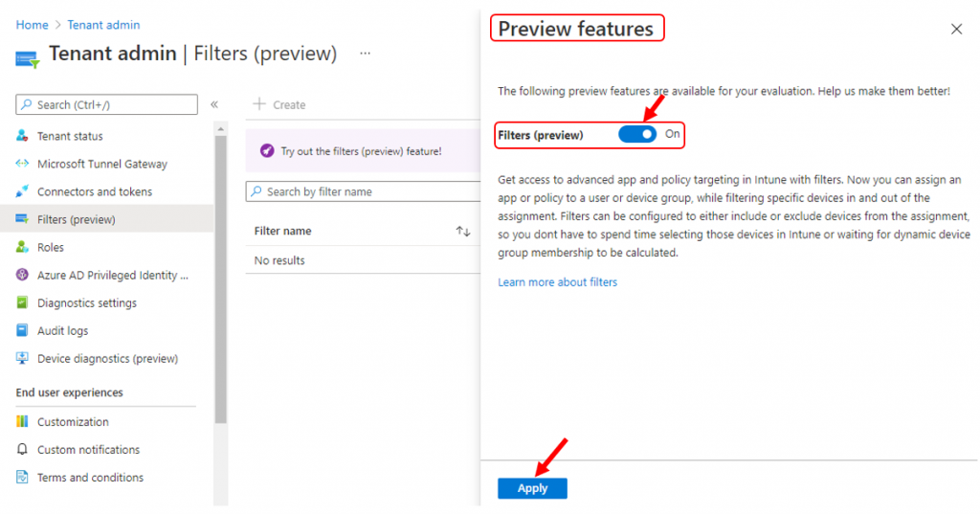Click the Apply button
The height and width of the screenshot is (514, 980).
[x=532, y=488]
